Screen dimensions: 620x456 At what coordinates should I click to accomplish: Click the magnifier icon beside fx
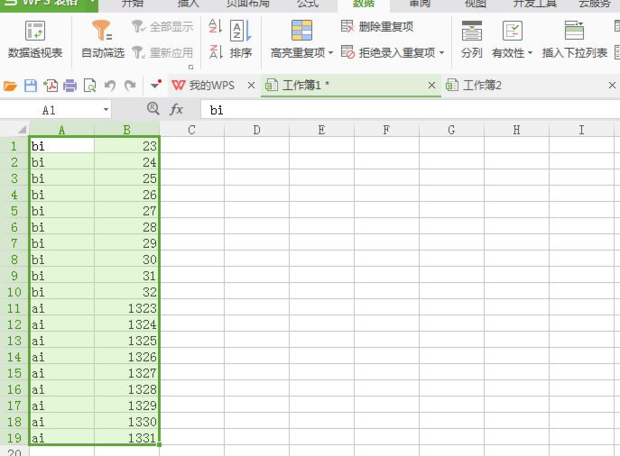tap(153, 108)
